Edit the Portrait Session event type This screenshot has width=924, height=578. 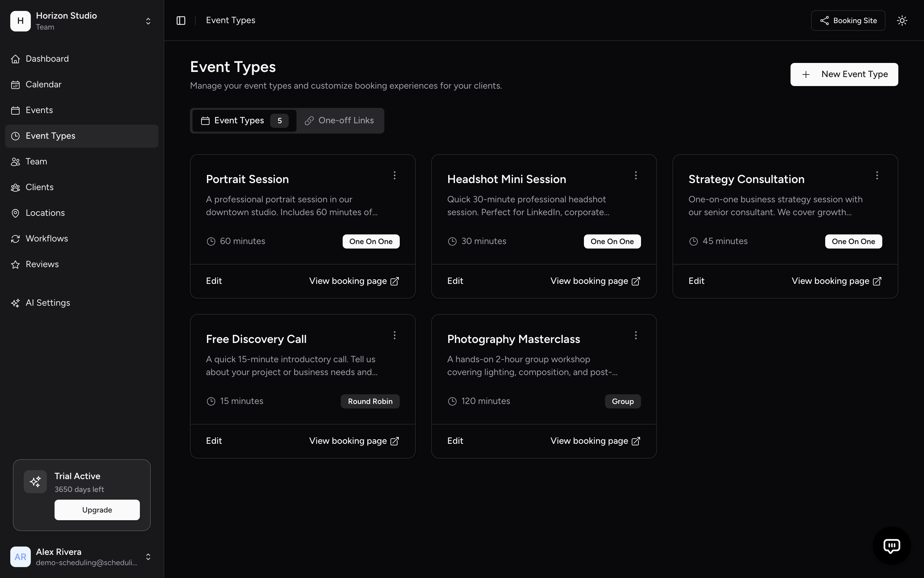(x=214, y=281)
